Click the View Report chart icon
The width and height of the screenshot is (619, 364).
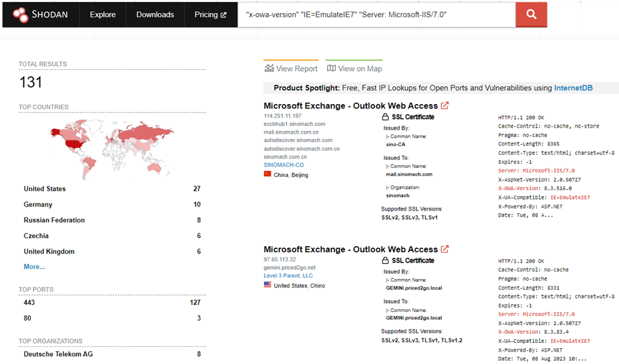click(269, 68)
